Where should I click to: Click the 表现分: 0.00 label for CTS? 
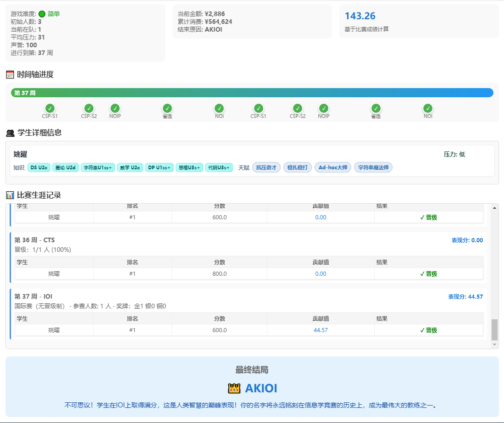[x=467, y=240]
